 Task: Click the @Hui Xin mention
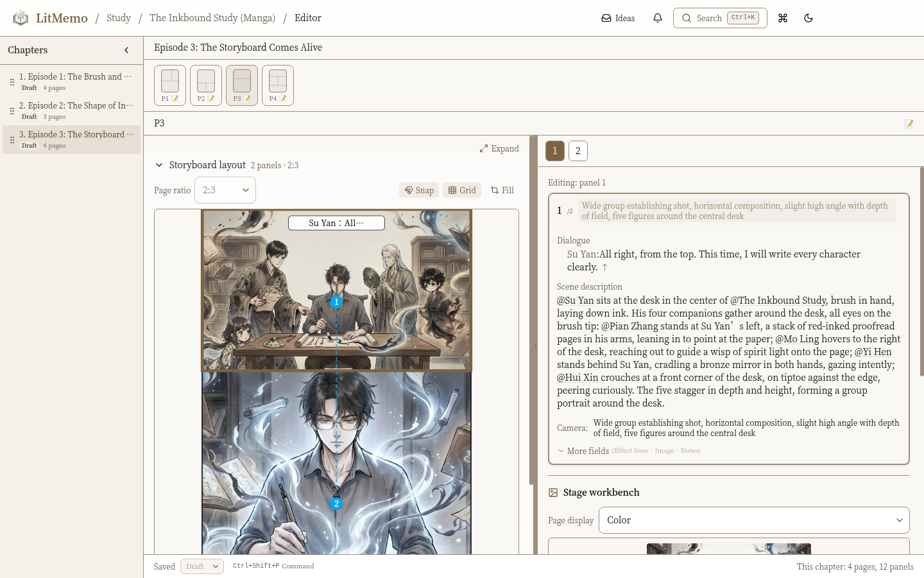(577, 378)
